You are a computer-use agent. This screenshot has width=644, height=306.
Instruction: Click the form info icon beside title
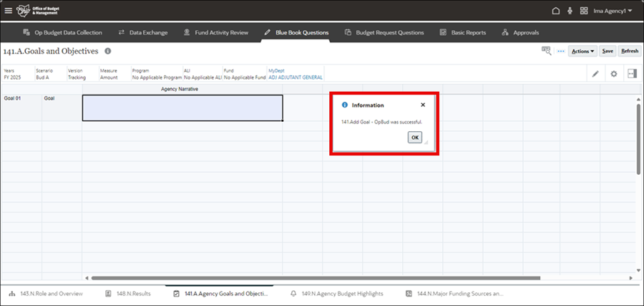[x=108, y=52]
